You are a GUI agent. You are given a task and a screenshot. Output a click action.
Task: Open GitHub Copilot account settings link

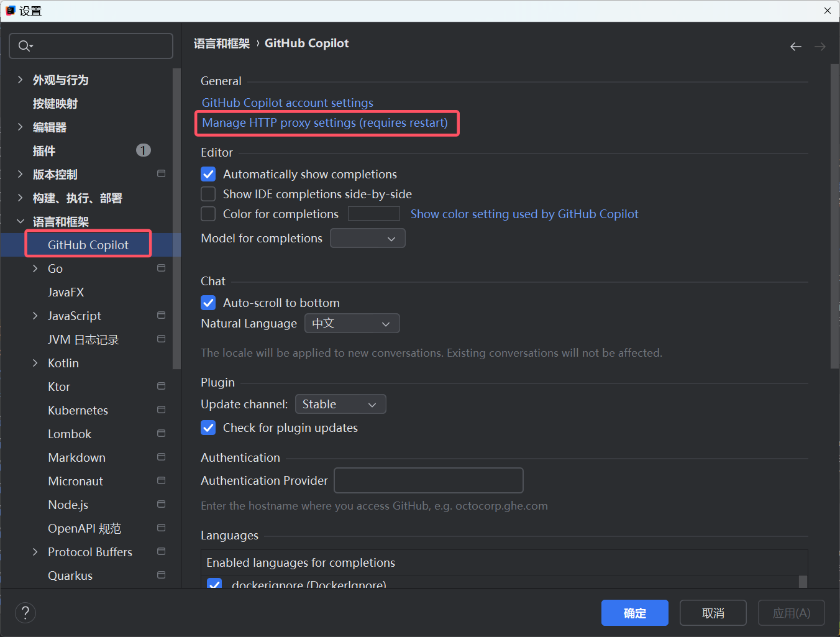288,103
